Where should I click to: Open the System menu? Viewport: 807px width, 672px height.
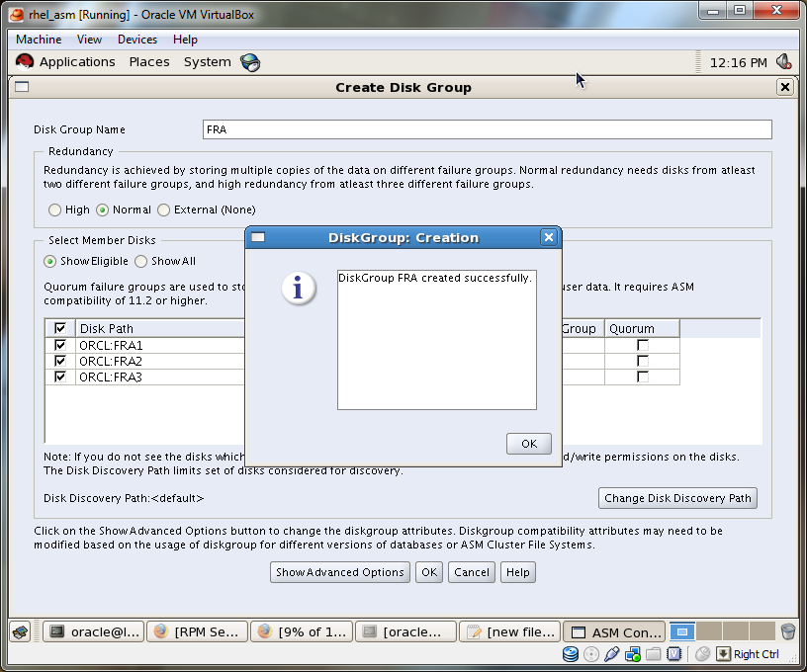coord(208,61)
